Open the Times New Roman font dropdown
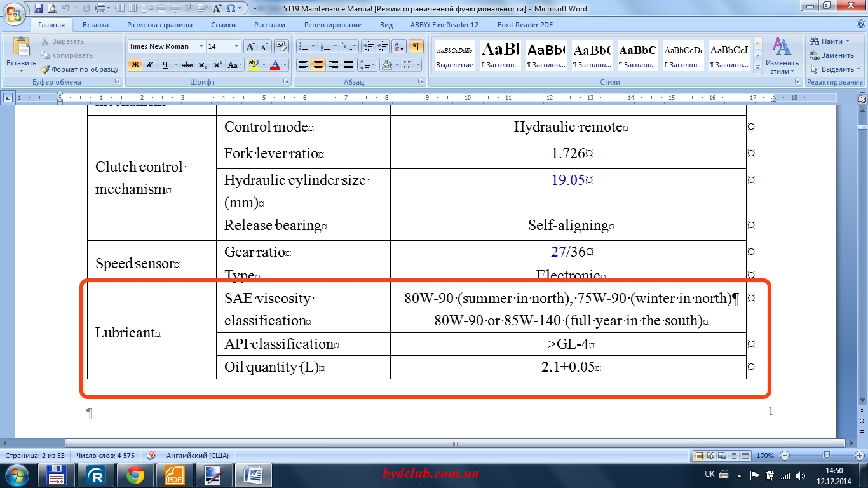Image resolution: width=868 pixels, height=488 pixels. tap(201, 46)
